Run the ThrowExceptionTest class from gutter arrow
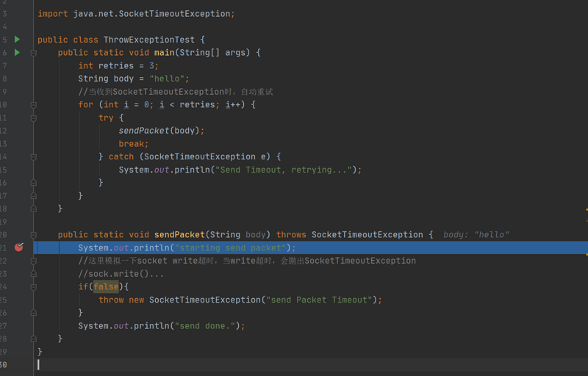This screenshot has width=588, height=376. pyautogui.click(x=17, y=40)
